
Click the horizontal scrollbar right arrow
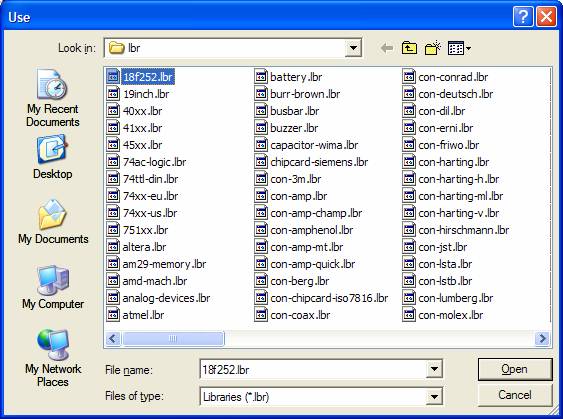[x=542, y=338]
